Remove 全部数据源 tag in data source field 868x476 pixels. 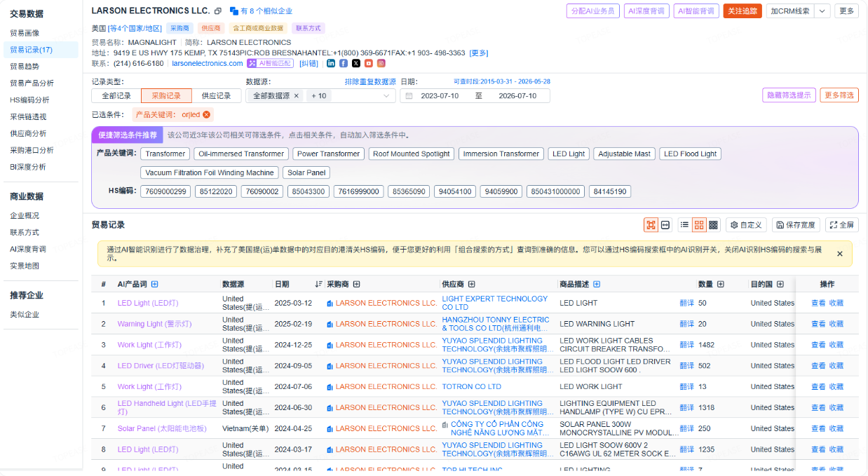pos(296,96)
